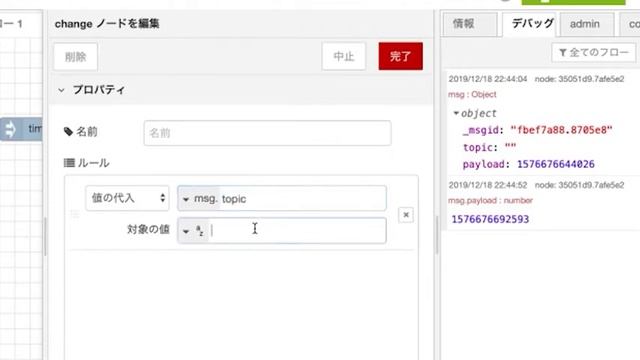Screen dimensions: 640x360
Task: Click the rule drag handle icon
Action: coord(75,214)
